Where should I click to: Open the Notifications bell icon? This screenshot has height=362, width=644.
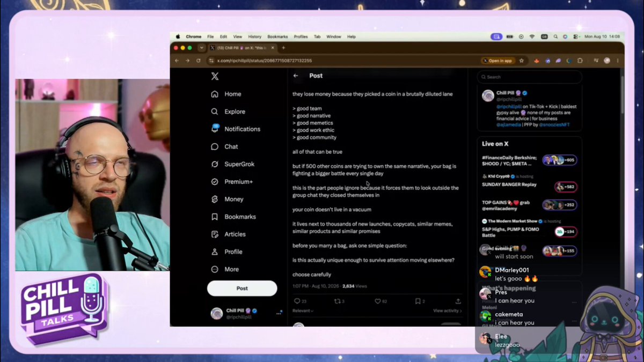click(215, 129)
